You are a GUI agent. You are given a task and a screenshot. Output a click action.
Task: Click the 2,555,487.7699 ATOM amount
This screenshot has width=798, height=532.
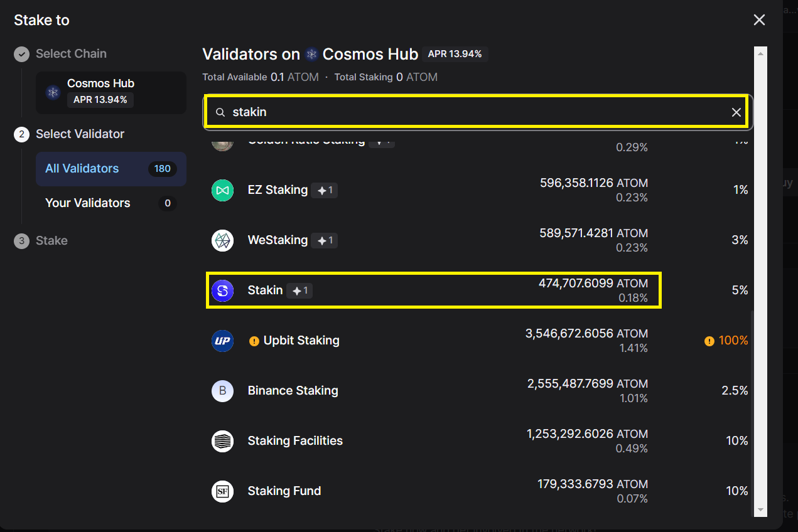(588, 384)
